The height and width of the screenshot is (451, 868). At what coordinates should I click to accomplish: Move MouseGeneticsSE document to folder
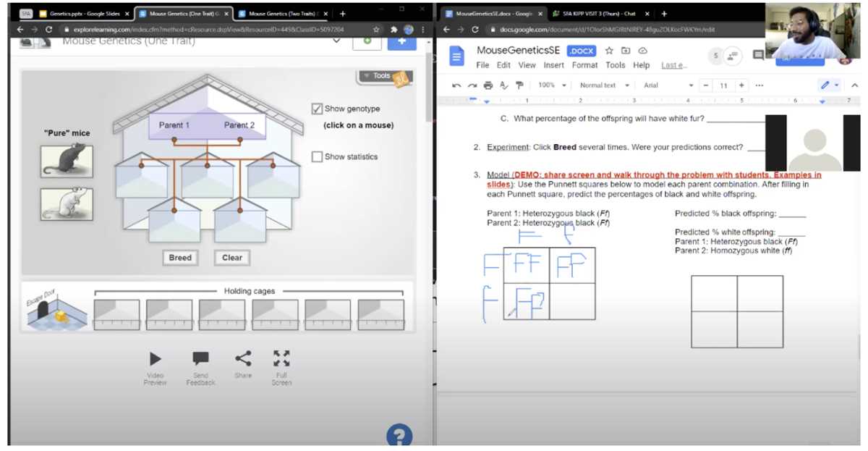point(626,51)
